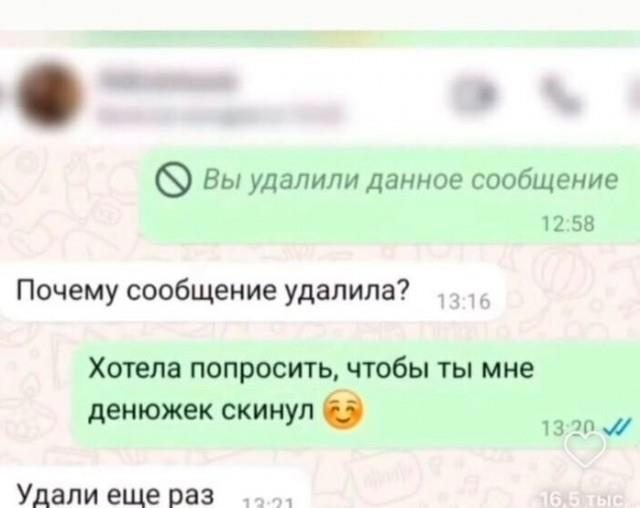Tap the blue double check marks
This screenshot has height=508, width=640.
click(x=619, y=427)
